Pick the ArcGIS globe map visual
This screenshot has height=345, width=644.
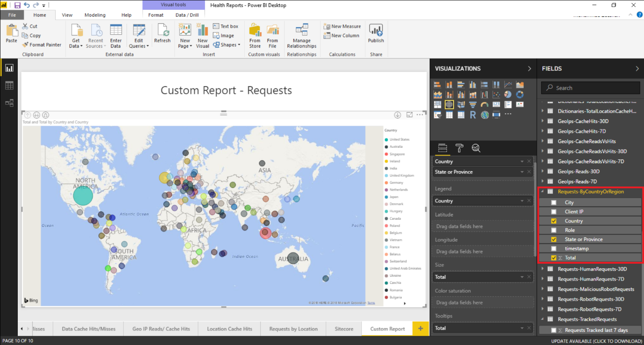click(484, 115)
